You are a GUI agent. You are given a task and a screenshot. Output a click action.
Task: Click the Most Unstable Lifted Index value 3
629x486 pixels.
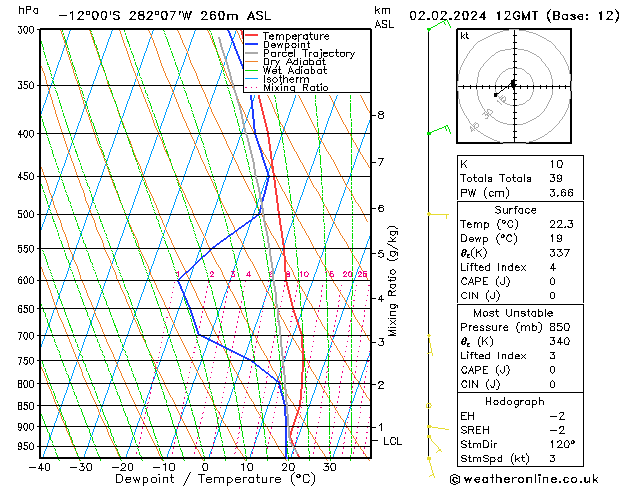coord(553,356)
